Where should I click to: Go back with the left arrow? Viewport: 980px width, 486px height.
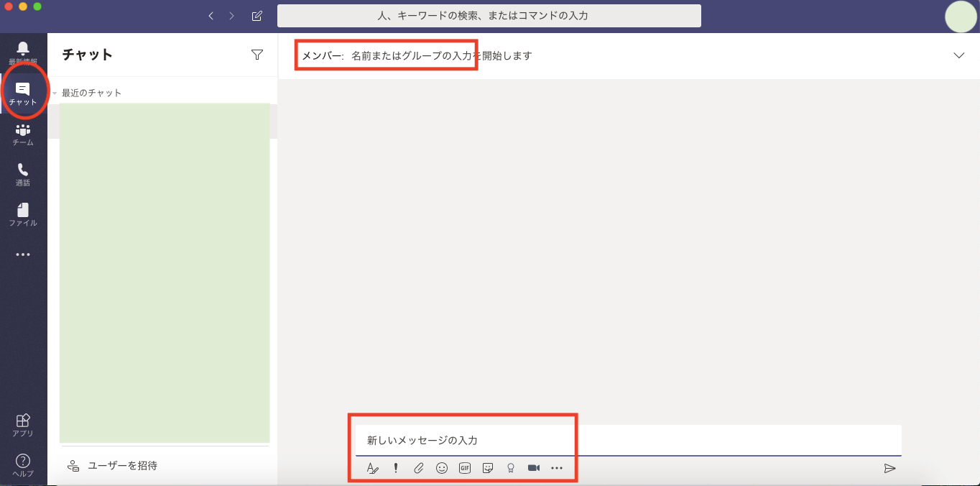coord(211,16)
